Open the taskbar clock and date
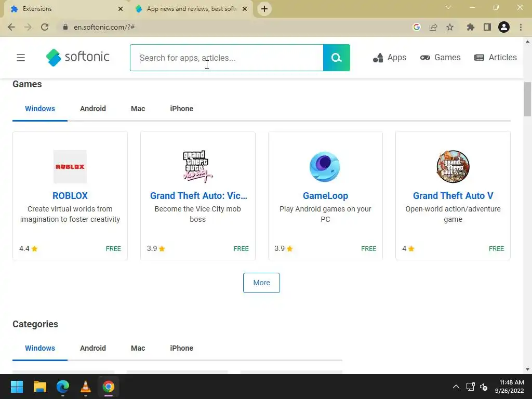Screen dimensions: 532x399 click(x=509, y=387)
